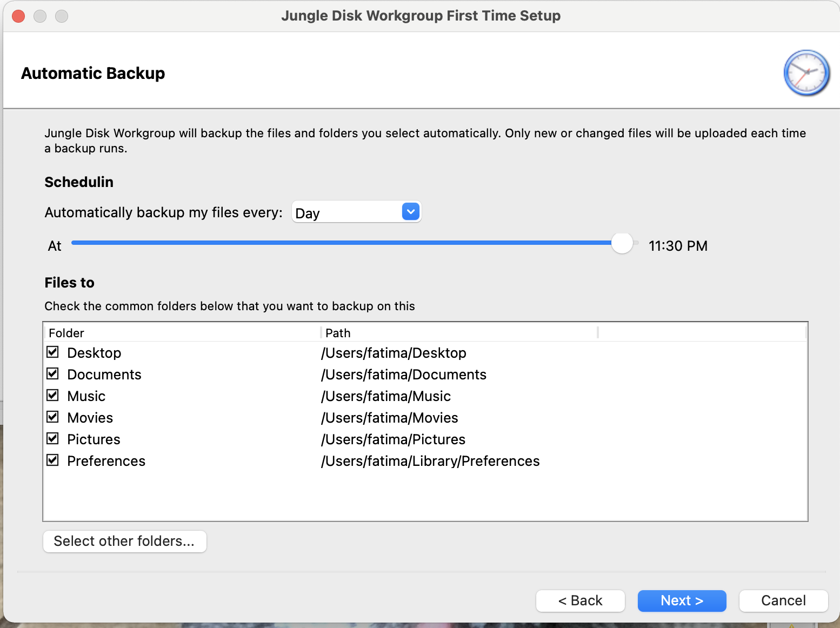Click the Pictures folder name
The image size is (840, 628).
pos(94,439)
